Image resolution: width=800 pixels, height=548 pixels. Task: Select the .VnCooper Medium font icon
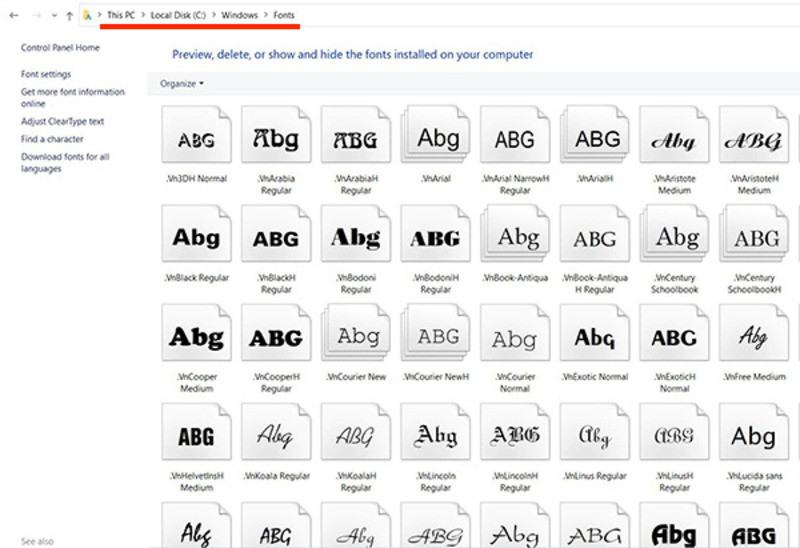coord(196,332)
